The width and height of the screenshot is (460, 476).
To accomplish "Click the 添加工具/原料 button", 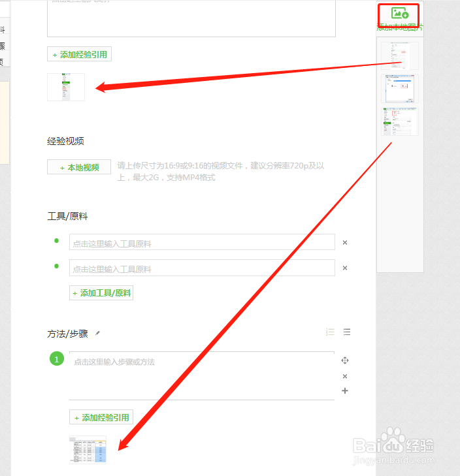I will (101, 293).
